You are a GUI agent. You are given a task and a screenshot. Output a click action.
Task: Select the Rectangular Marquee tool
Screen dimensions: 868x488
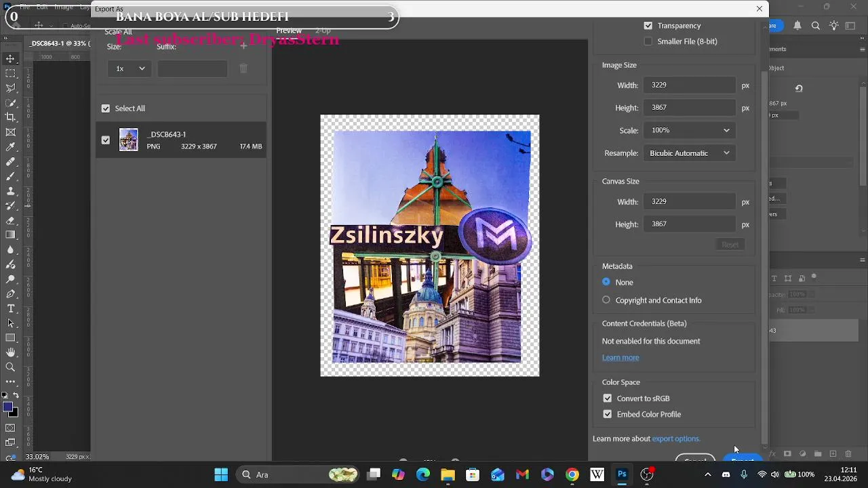tap(10, 73)
